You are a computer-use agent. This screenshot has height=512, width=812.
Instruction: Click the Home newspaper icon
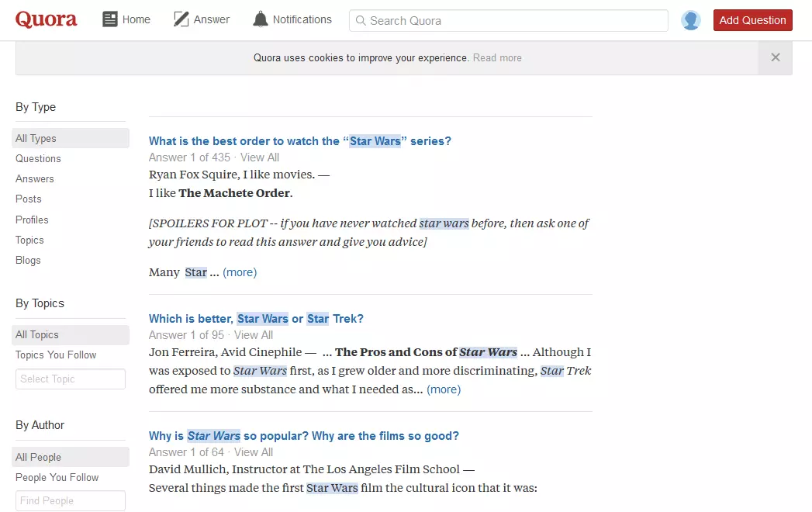pyautogui.click(x=110, y=19)
